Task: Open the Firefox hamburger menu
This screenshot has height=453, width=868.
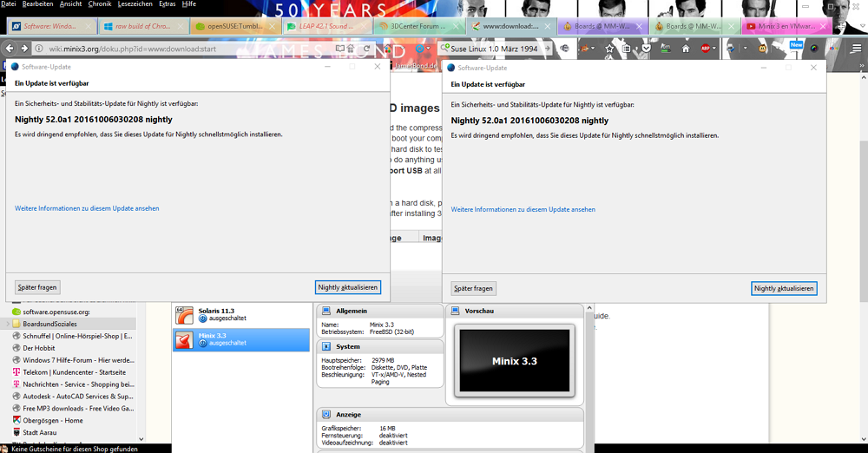Action: (857, 49)
